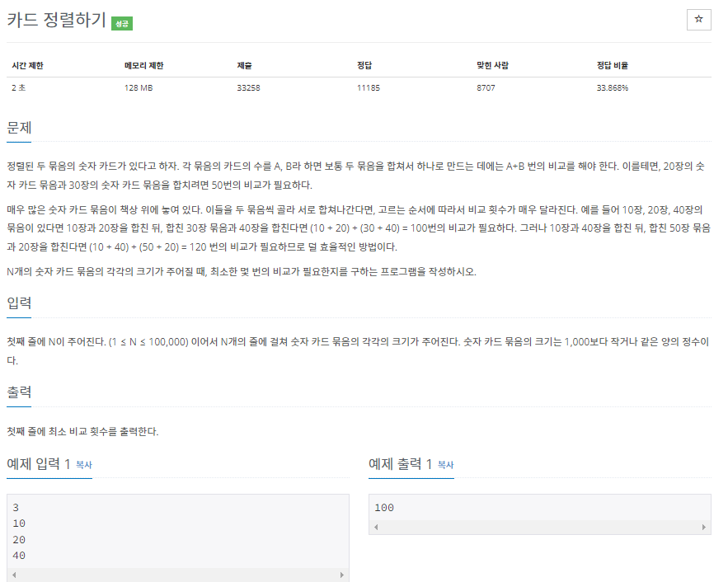Click the 입력 section heading
This screenshot has height=582, width=728.
pos(19,303)
